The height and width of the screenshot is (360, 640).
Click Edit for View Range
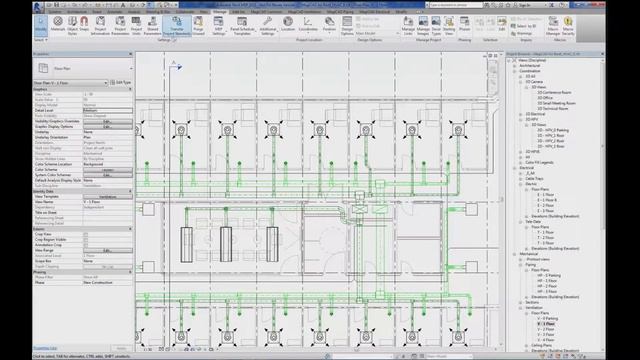pyautogui.click(x=108, y=250)
